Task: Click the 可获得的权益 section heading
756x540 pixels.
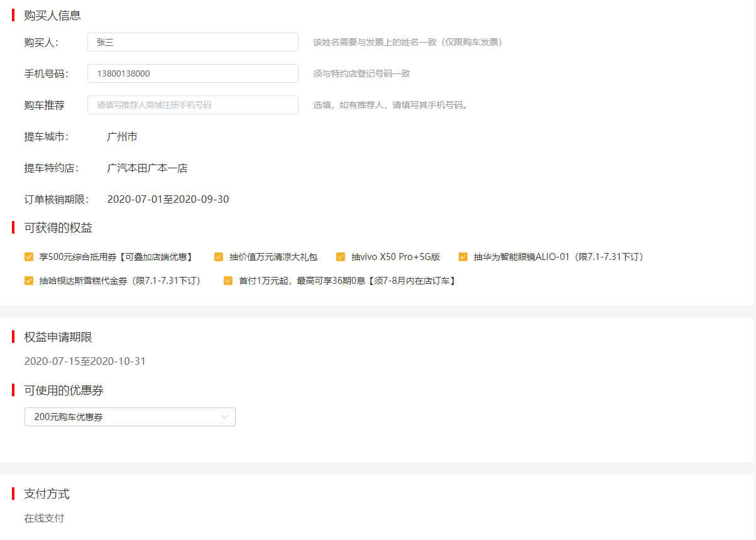Action: coord(58,228)
